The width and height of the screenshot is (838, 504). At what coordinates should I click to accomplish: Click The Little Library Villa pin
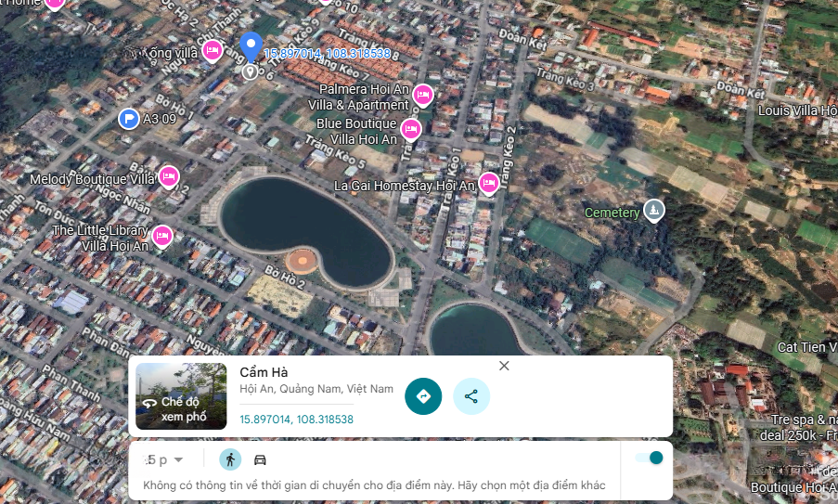tap(162, 237)
